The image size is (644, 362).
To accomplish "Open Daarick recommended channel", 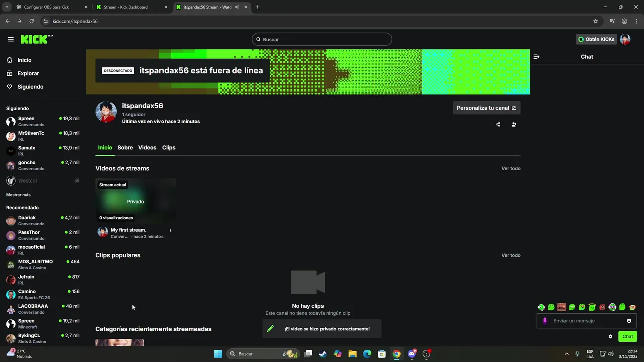I will click(43, 220).
